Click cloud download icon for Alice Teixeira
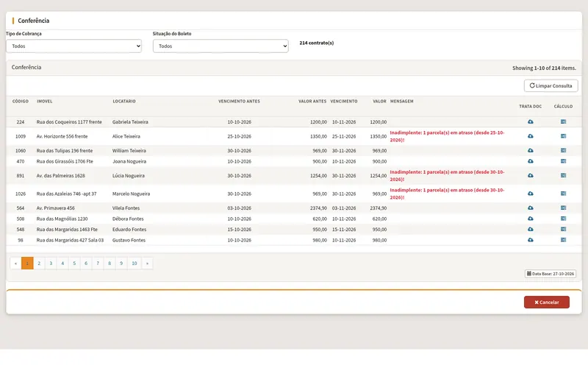Viewport: 588px width, 368px height. pos(530,136)
